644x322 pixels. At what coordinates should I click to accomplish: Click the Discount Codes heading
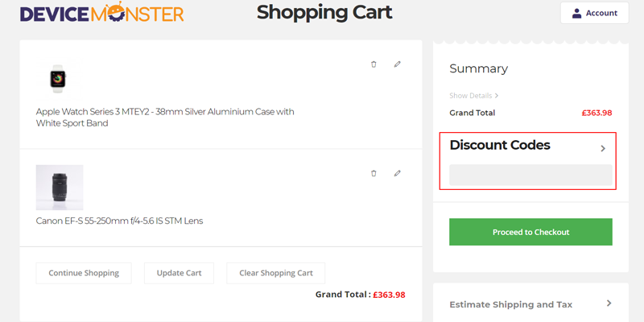click(500, 146)
